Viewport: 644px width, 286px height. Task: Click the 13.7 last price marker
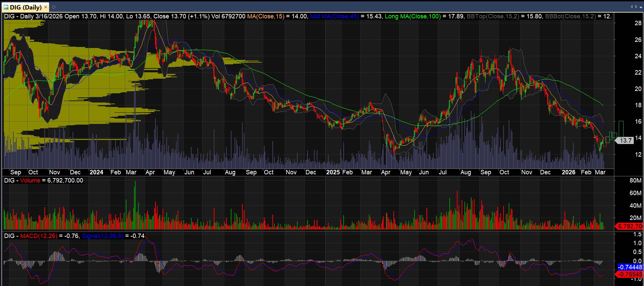[625, 140]
